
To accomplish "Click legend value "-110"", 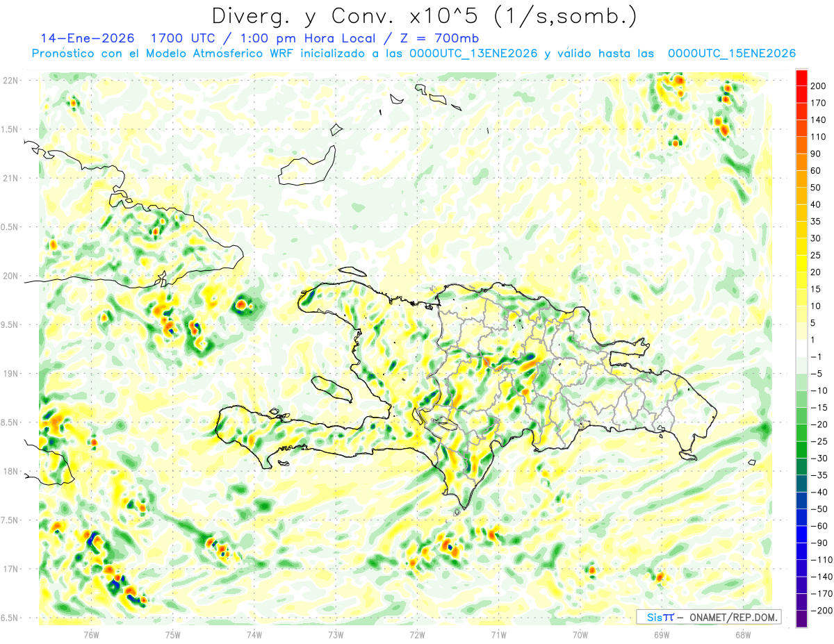I will pos(822,560).
